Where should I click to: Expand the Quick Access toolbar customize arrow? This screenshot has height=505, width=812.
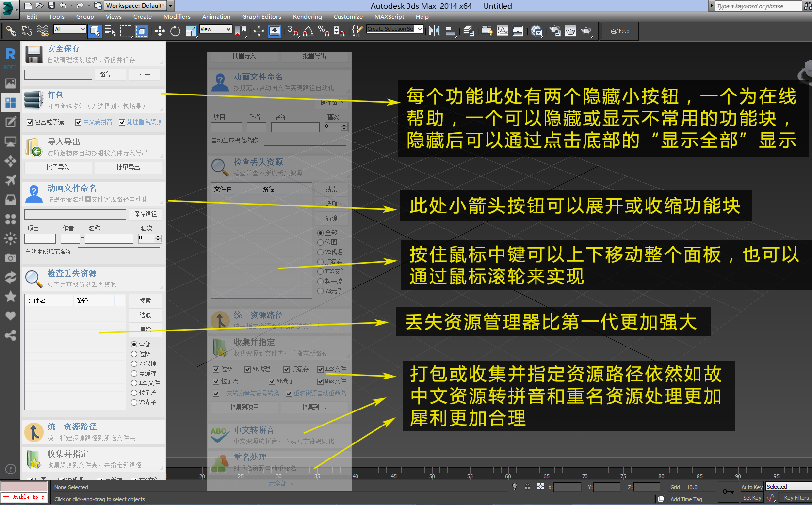(x=170, y=6)
